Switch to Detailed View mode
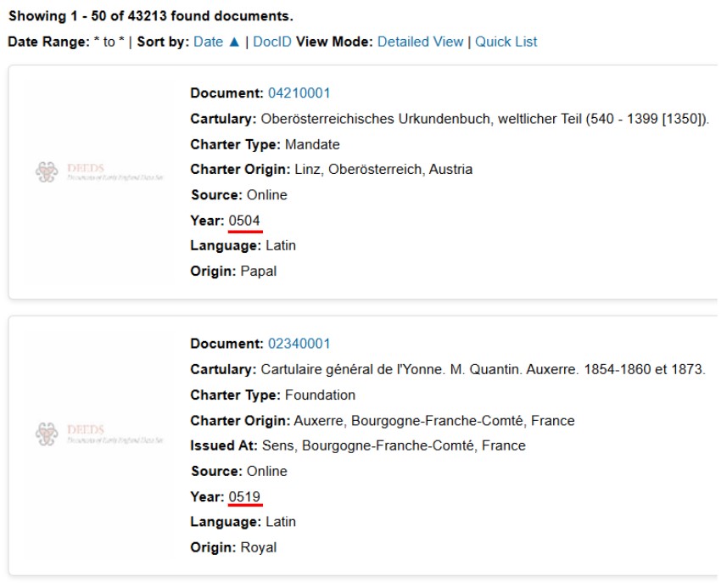727x588 pixels. [x=420, y=42]
